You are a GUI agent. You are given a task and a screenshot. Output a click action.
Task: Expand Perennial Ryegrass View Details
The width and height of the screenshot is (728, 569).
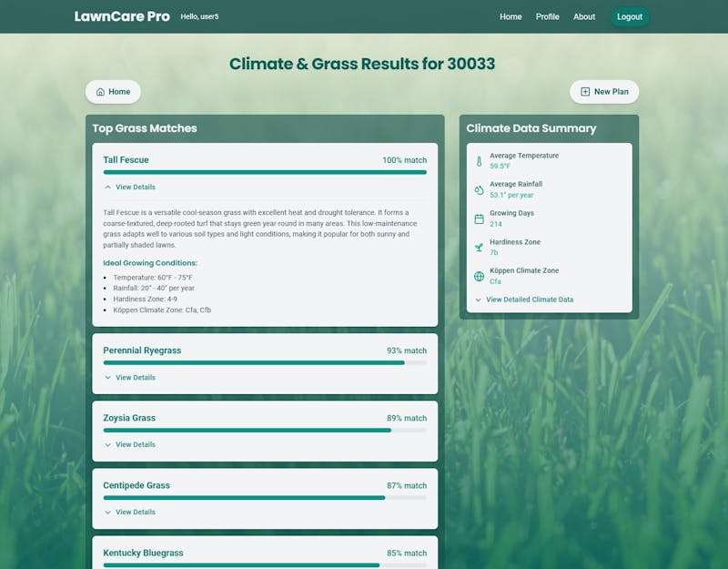pyautogui.click(x=130, y=377)
